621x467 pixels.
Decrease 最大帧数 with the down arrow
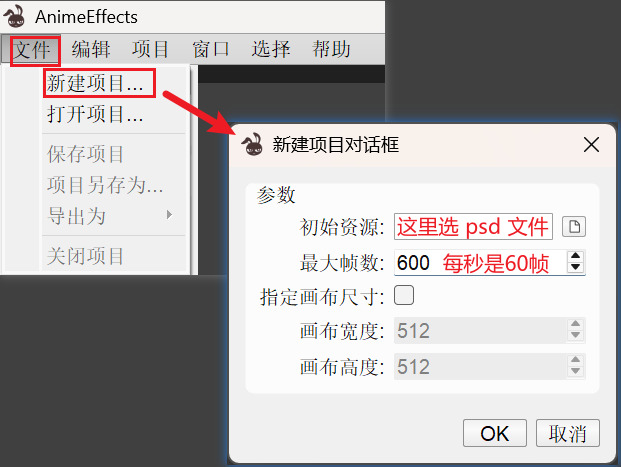click(575, 267)
